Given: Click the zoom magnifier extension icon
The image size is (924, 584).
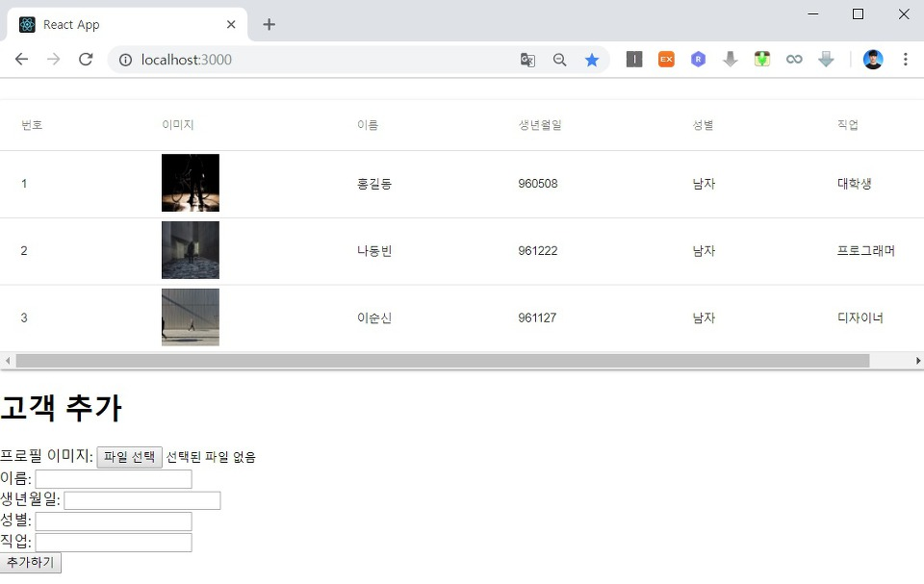Looking at the screenshot, I should 559,60.
